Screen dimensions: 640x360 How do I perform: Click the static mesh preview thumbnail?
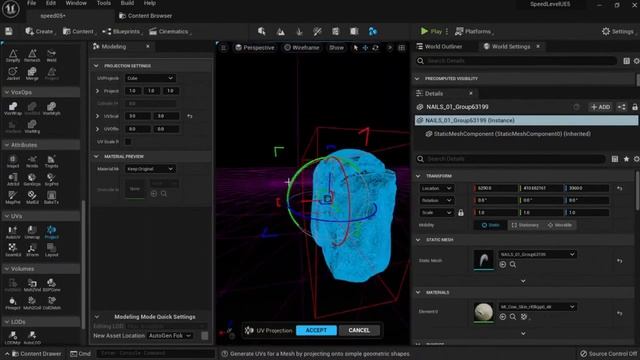[483, 260]
